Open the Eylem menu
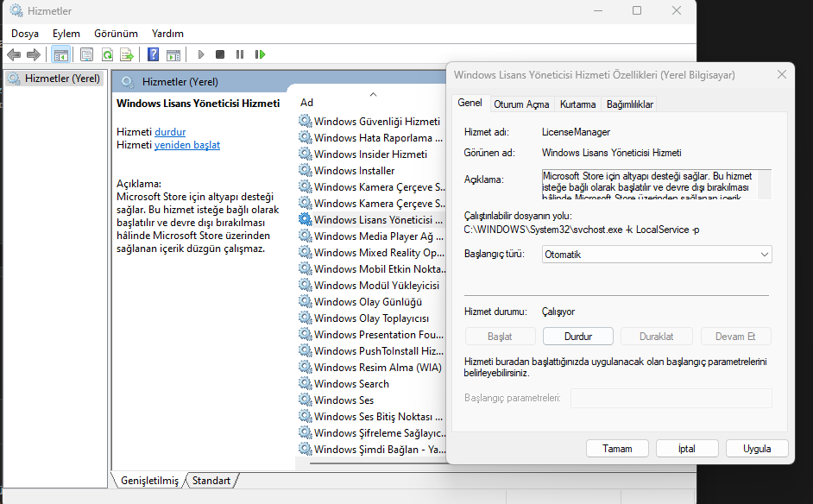This screenshot has width=813, height=504. 66,34
